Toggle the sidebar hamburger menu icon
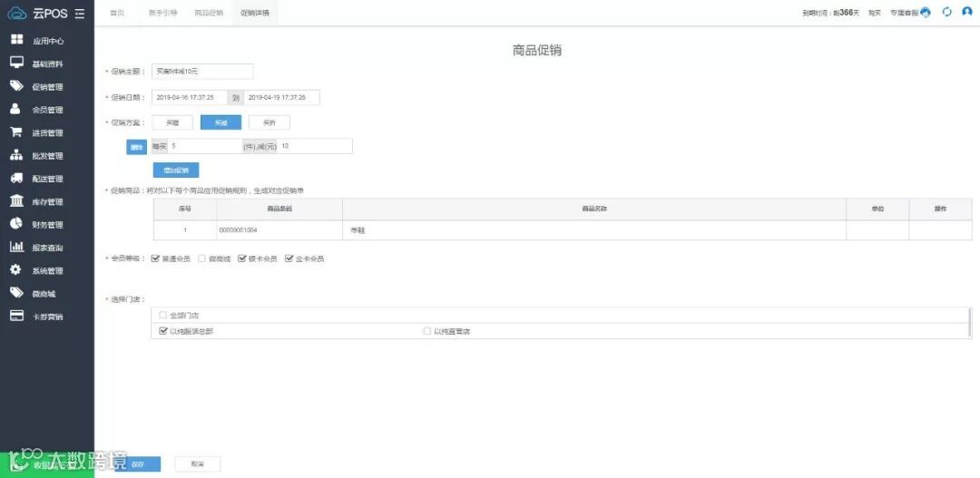 click(79, 14)
